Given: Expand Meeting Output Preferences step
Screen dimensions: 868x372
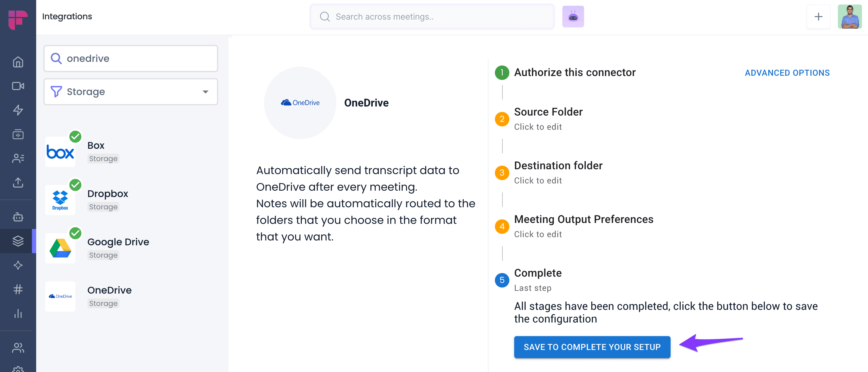Looking at the screenshot, I should (583, 226).
